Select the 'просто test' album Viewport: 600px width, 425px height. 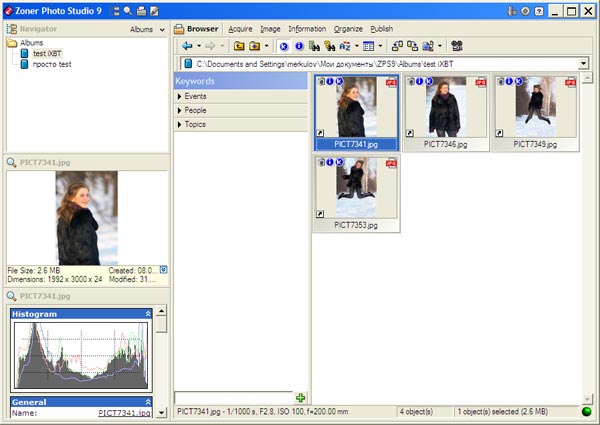tap(52, 64)
